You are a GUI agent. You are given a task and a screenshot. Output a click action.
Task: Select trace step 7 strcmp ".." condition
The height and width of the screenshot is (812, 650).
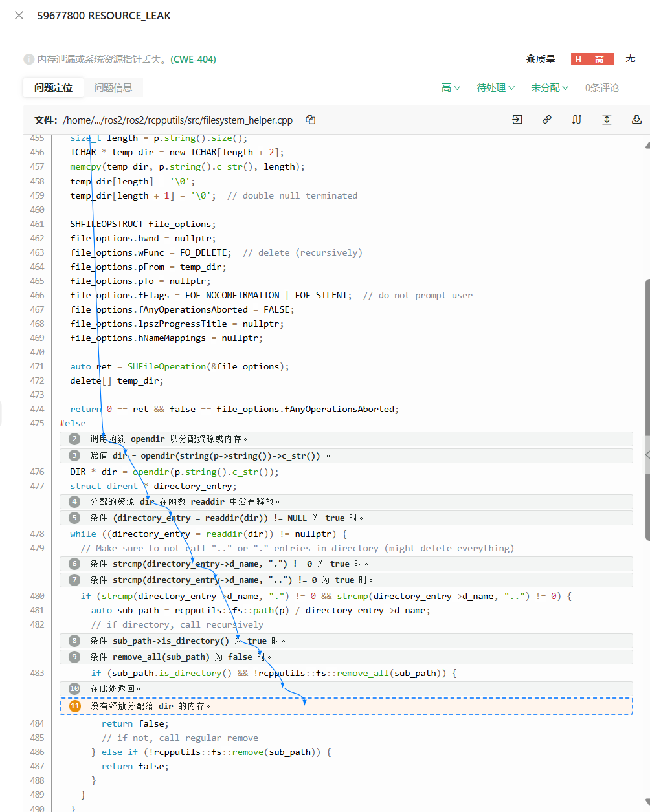tap(346, 580)
